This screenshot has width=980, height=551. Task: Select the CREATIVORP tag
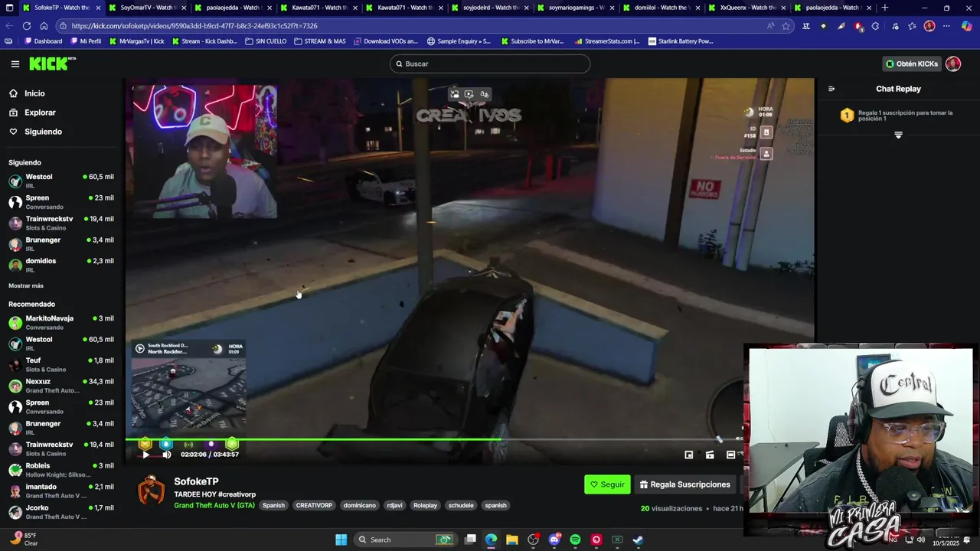[314, 505]
